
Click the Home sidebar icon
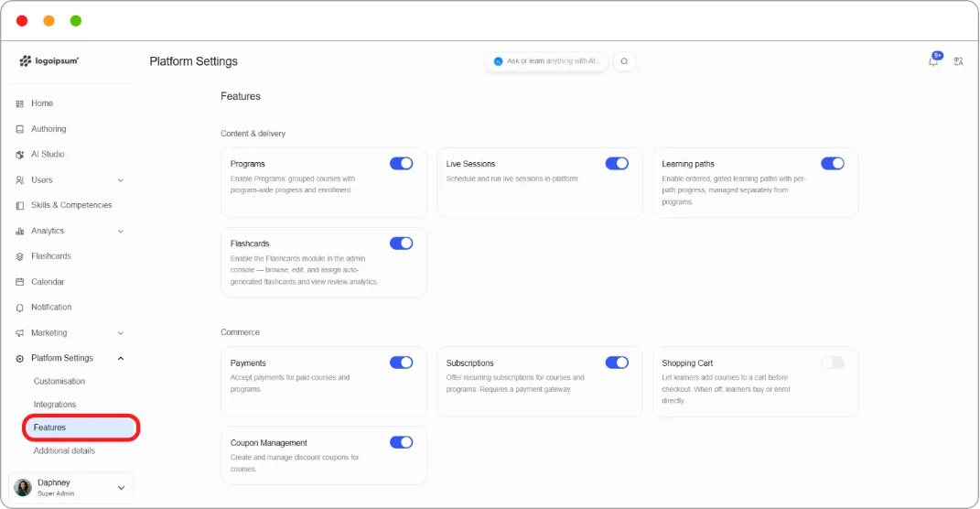point(20,103)
